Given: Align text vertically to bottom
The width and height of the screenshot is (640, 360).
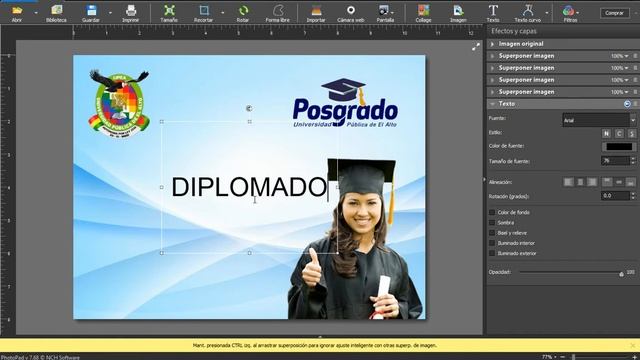Looking at the screenshot, I should pyautogui.click(x=631, y=182).
